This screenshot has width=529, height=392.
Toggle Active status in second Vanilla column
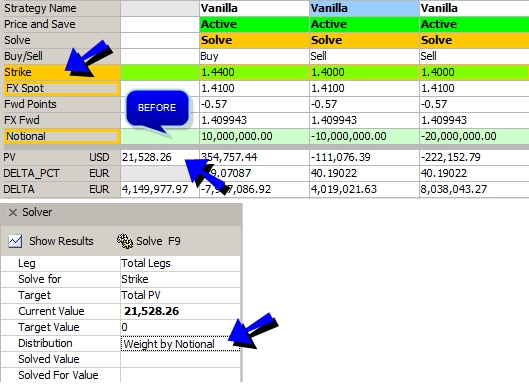coord(364,24)
